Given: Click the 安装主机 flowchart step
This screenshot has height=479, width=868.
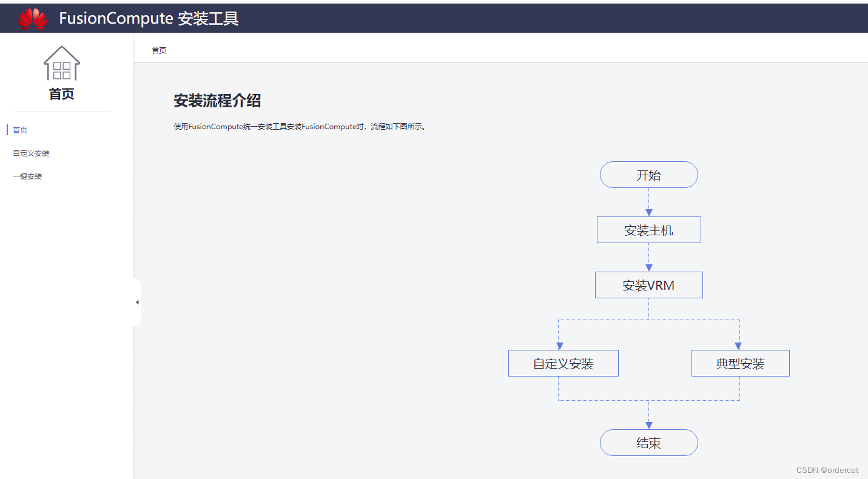Looking at the screenshot, I should click(648, 230).
